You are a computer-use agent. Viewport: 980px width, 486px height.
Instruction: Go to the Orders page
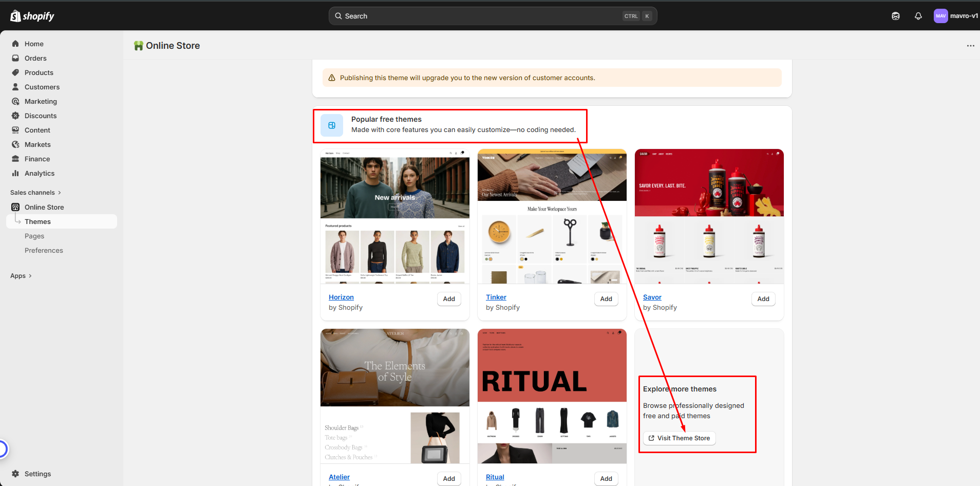[35, 58]
